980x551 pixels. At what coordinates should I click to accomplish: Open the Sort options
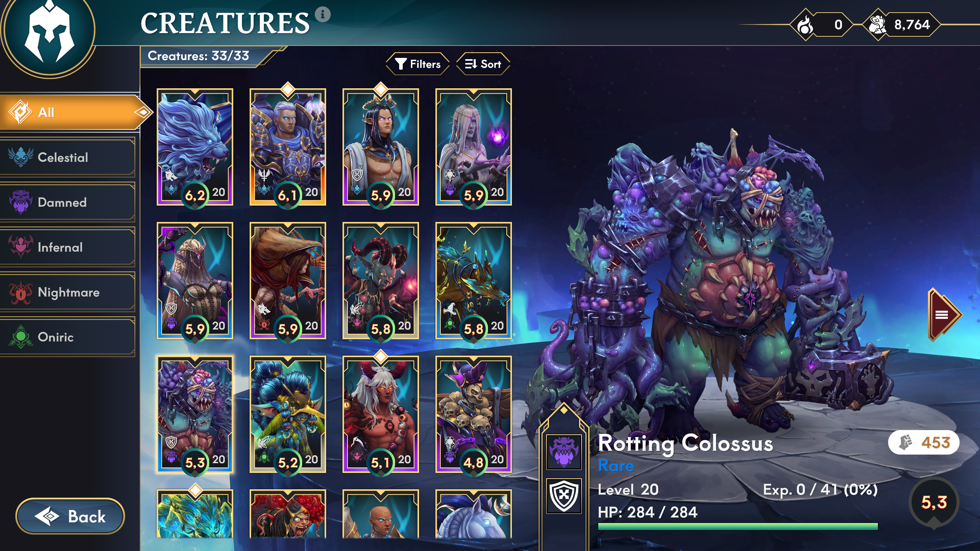point(483,64)
